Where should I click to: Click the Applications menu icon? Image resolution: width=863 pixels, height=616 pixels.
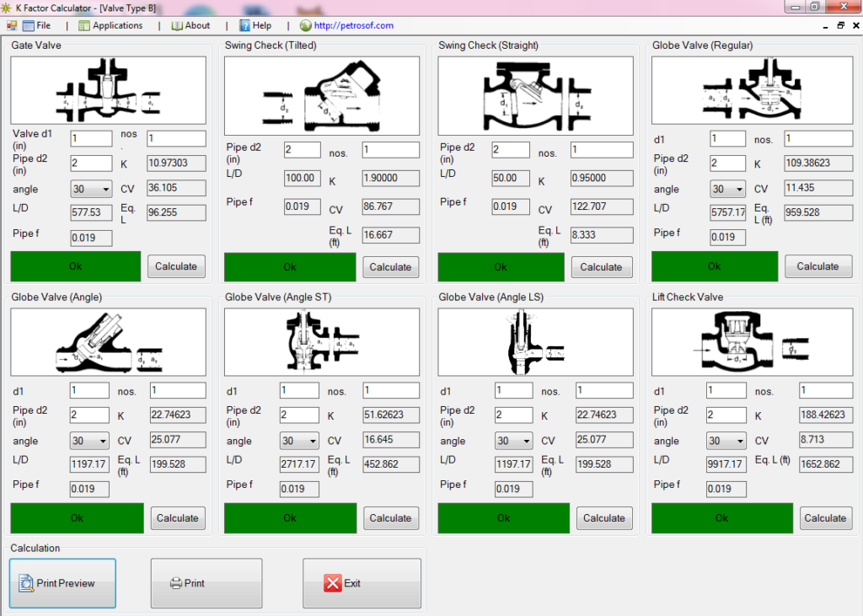coord(83,25)
